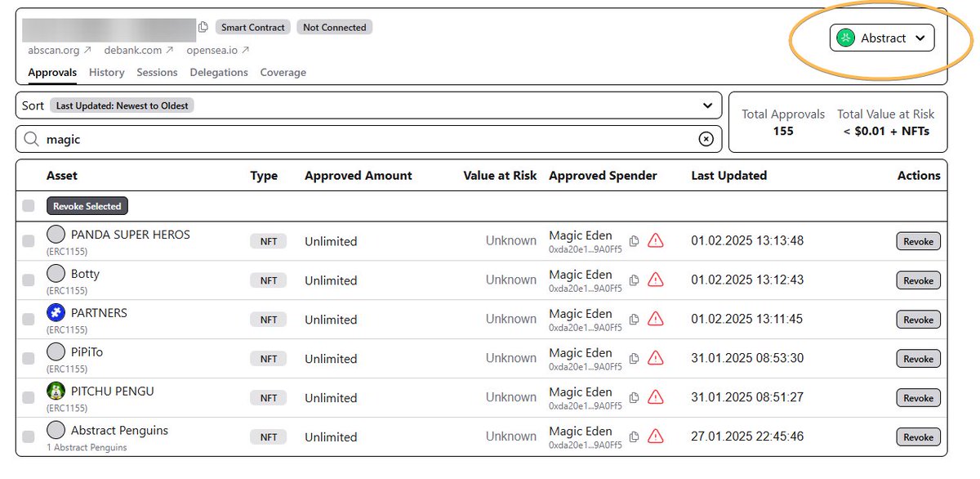Click the PITCHU PENGU token avatar

pyautogui.click(x=56, y=391)
